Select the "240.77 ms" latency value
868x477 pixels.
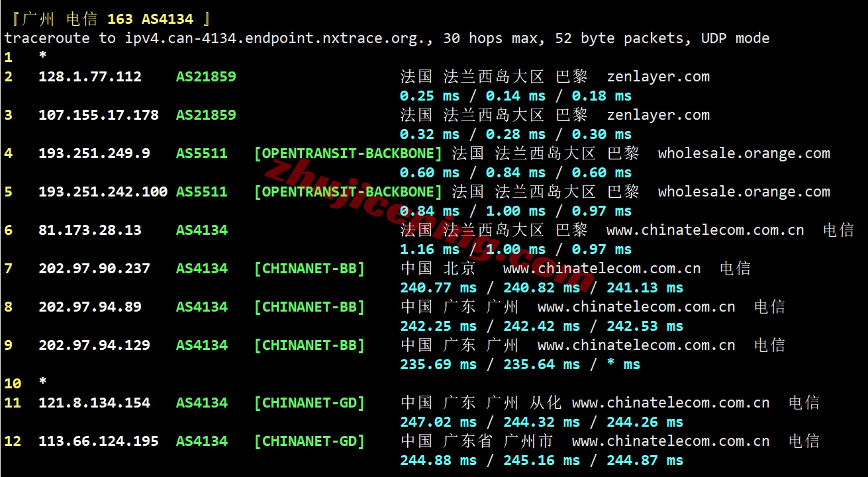point(438,288)
